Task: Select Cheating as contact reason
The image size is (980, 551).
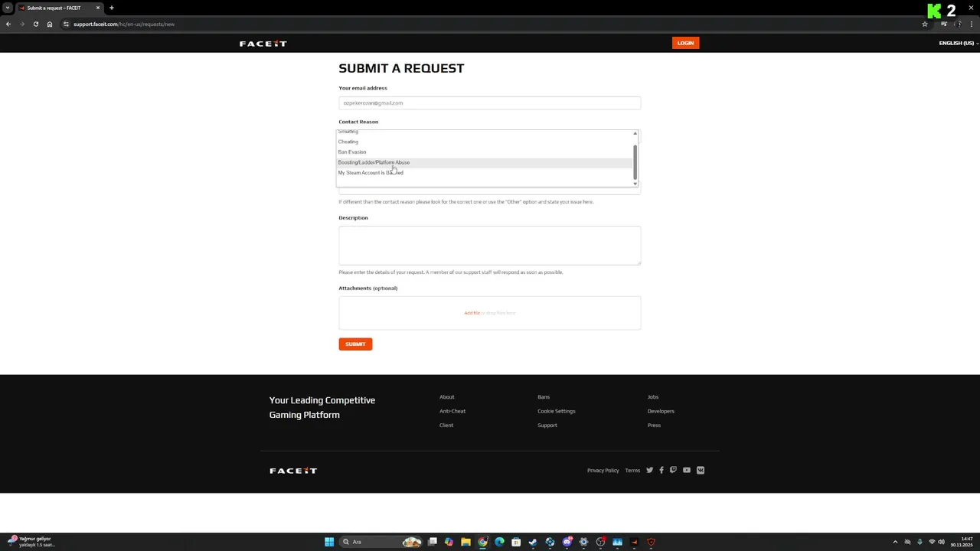Action: 485,142
